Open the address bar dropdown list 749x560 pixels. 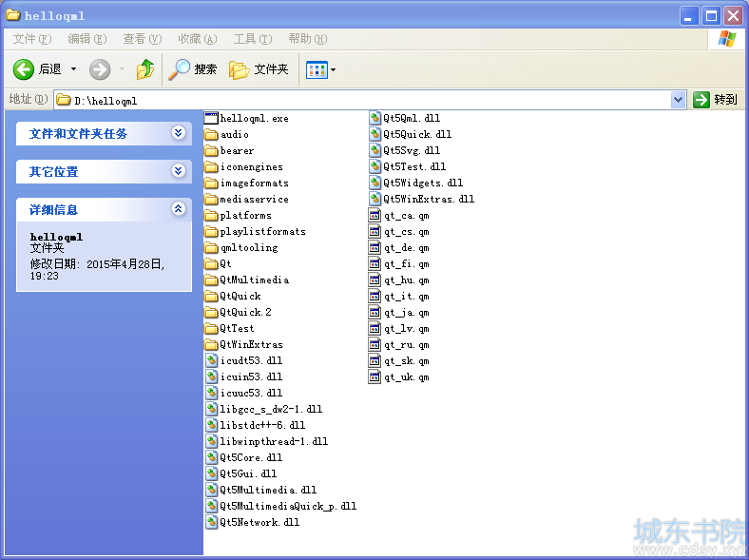tap(678, 100)
